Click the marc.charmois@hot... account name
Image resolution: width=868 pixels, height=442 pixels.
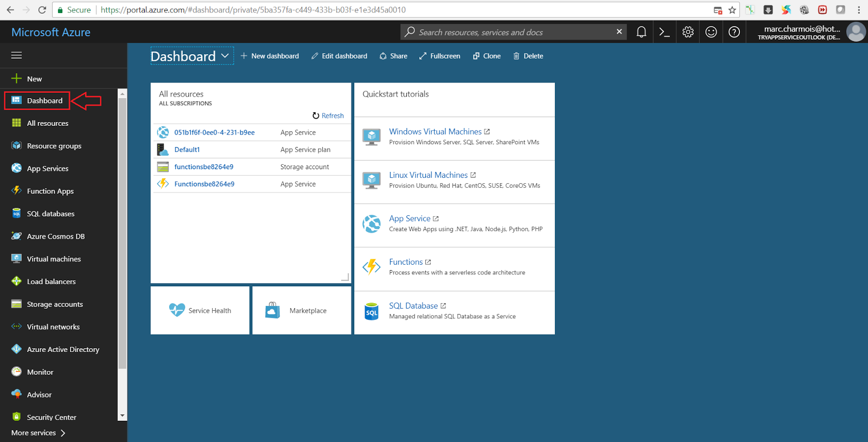point(802,29)
